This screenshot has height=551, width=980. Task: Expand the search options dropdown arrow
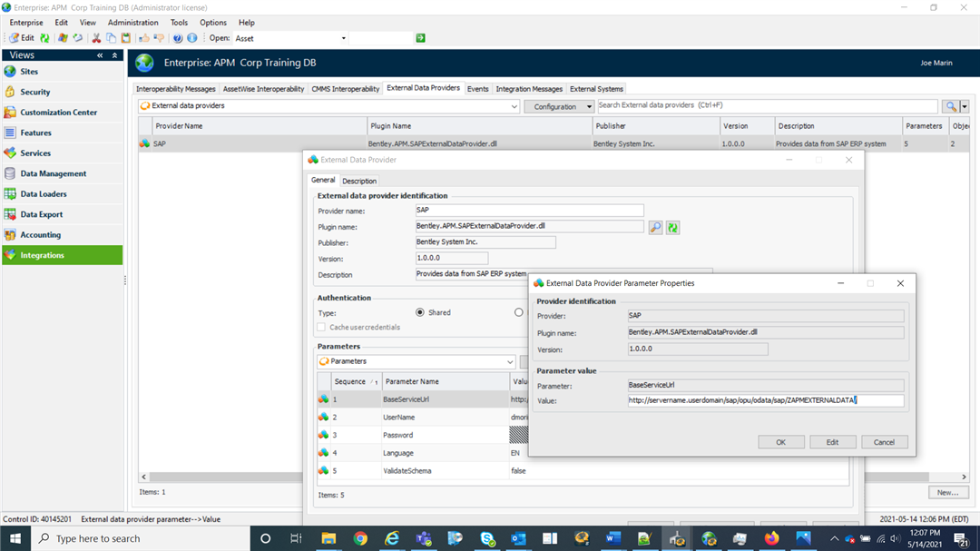pyautogui.click(x=965, y=106)
